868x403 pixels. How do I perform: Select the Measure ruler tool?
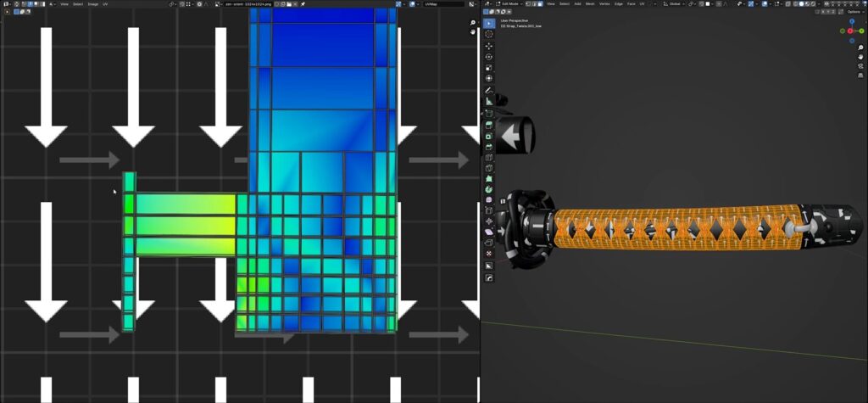click(x=489, y=101)
